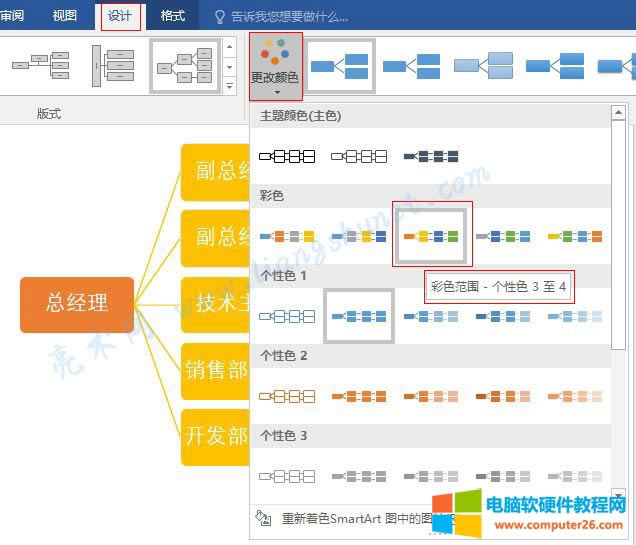Select the fifth faded orange under 个性色 2
Screen dimensions: 636x545
[575, 396]
